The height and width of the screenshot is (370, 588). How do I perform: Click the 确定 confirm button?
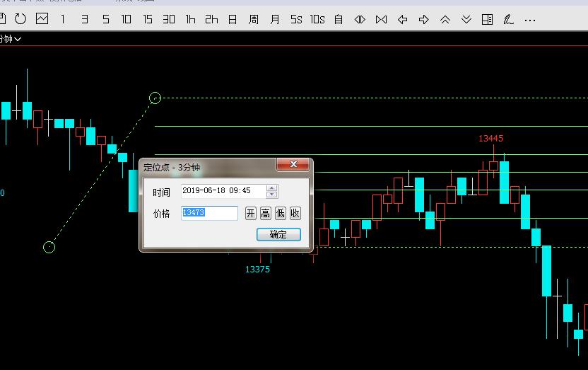click(x=278, y=234)
